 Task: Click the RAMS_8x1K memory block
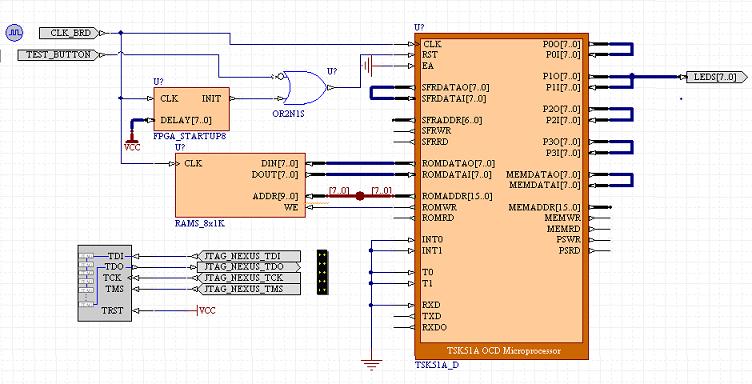(x=240, y=186)
